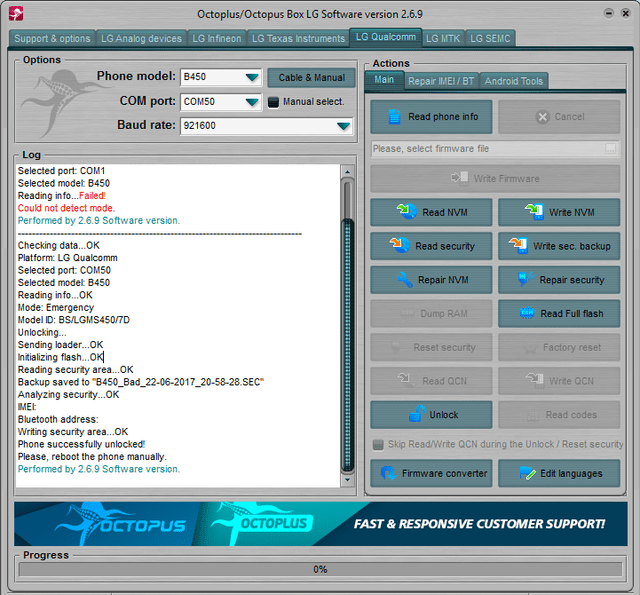
Task: Click the 'Model ID: BS/LGMS450/7D' log line
Action: point(73,320)
